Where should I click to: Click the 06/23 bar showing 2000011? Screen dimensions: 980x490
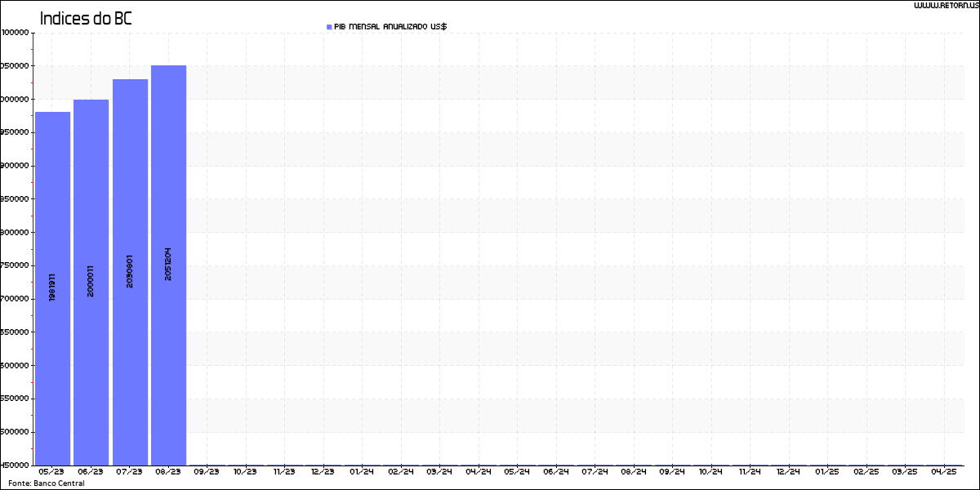click(x=91, y=283)
